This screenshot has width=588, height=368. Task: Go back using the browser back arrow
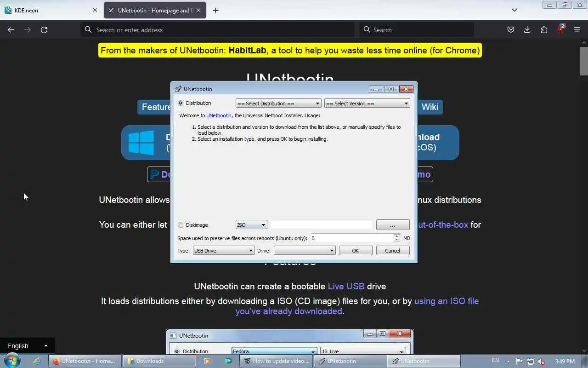pos(11,29)
